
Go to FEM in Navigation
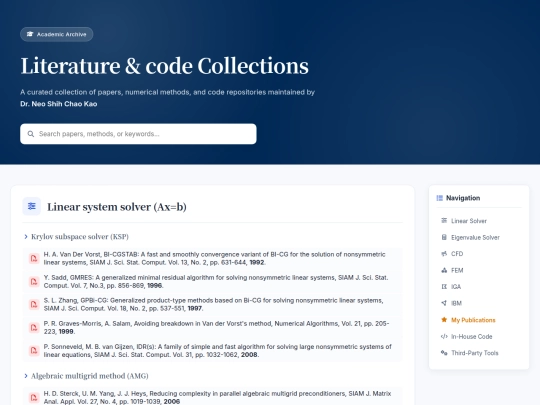tap(479, 270)
